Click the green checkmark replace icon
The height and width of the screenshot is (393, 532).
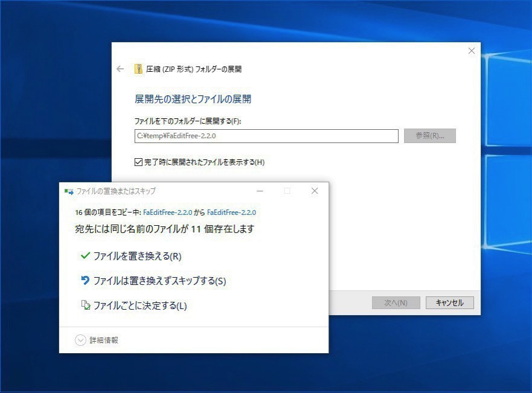(85, 256)
